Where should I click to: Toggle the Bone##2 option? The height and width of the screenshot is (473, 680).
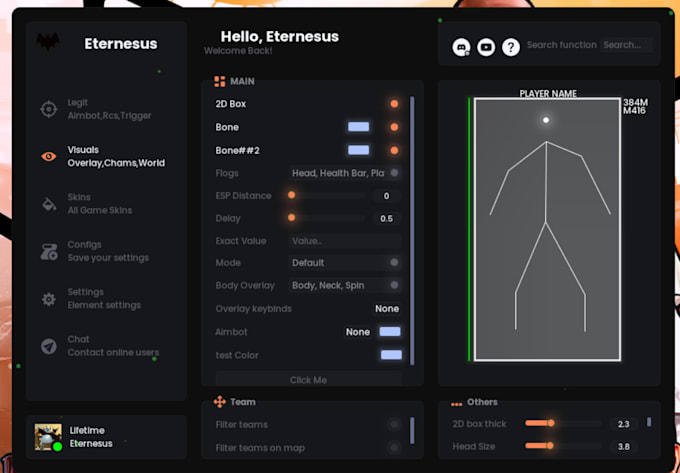pos(394,150)
